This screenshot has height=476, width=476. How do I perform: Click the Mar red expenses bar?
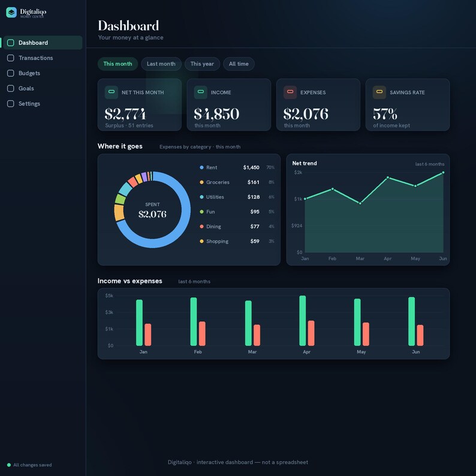[257, 335]
